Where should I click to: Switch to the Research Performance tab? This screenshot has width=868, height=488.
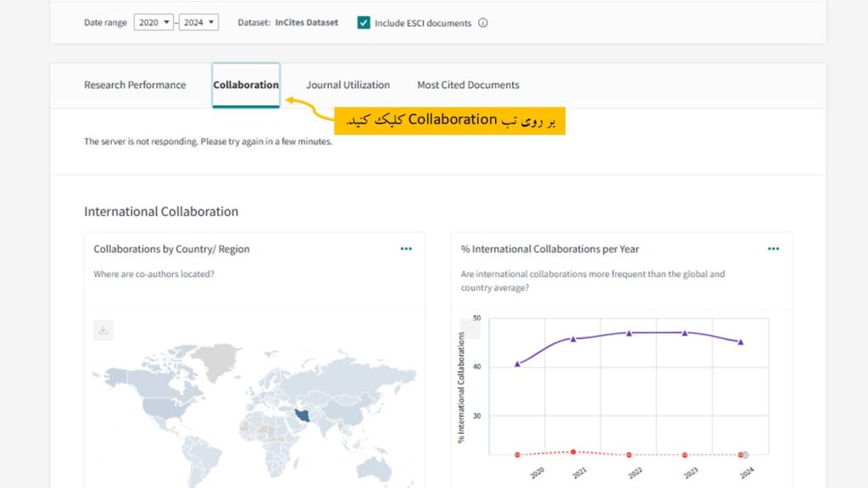click(x=135, y=85)
